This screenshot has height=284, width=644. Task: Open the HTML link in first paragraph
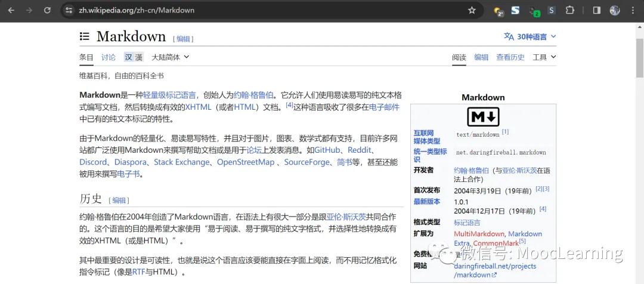(x=245, y=107)
